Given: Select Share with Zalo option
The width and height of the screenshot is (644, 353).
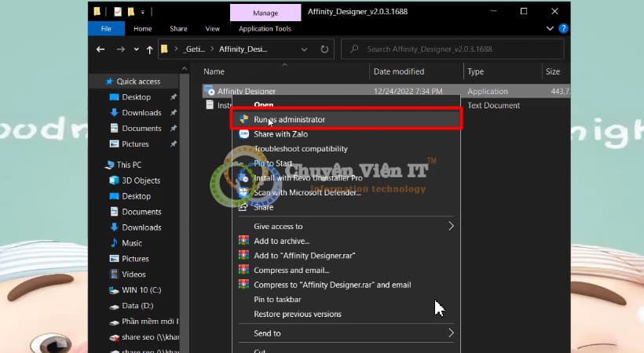Looking at the screenshot, I should (280, 134).
